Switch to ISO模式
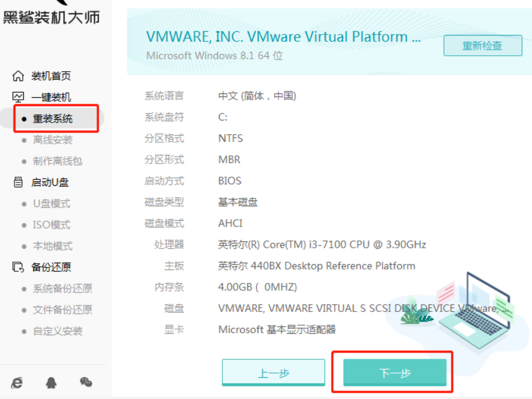532x399 pixels. [x=51, y=225]
